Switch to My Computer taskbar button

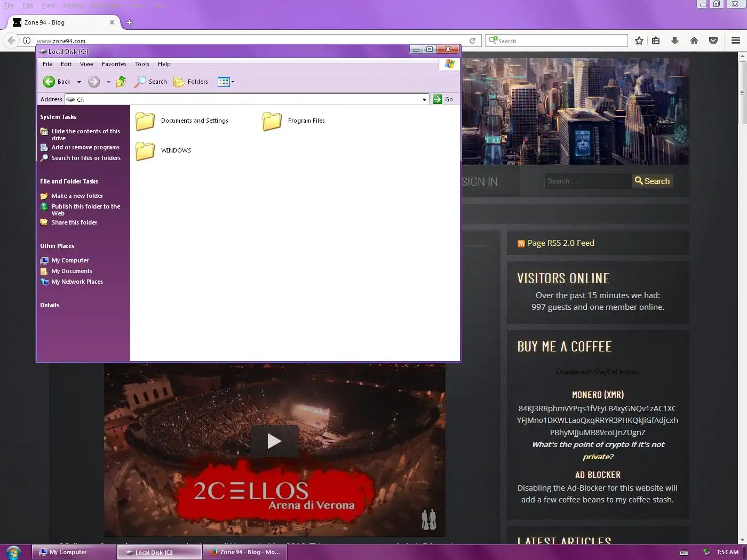pyautogui.click(x=74, y=552)
